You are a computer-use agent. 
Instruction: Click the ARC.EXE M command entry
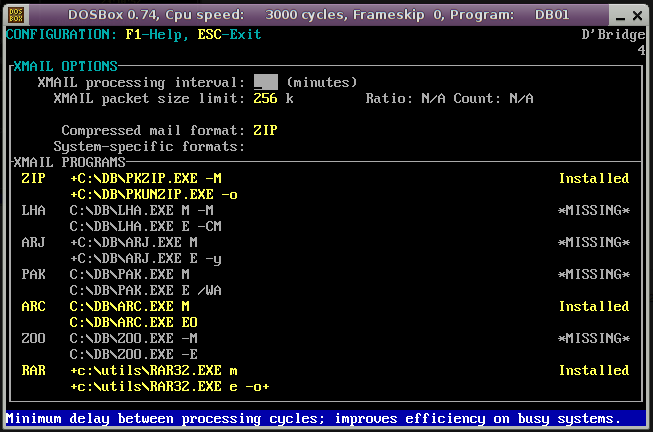pos(129,306)
